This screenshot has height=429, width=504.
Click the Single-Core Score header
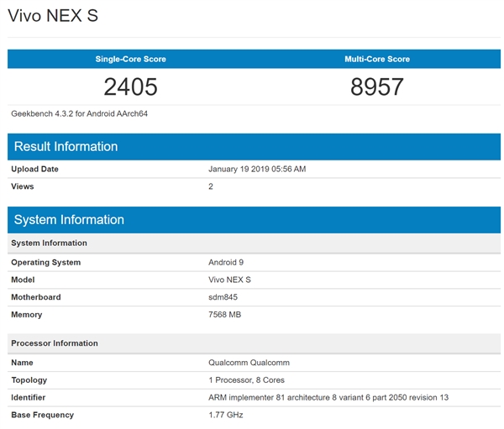(130, 59)
